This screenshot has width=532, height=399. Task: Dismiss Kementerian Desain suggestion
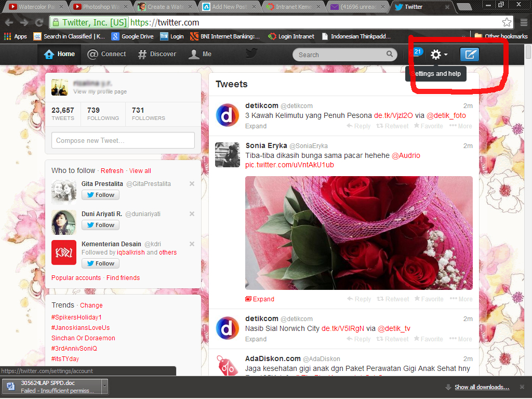[x=192, y=244]
